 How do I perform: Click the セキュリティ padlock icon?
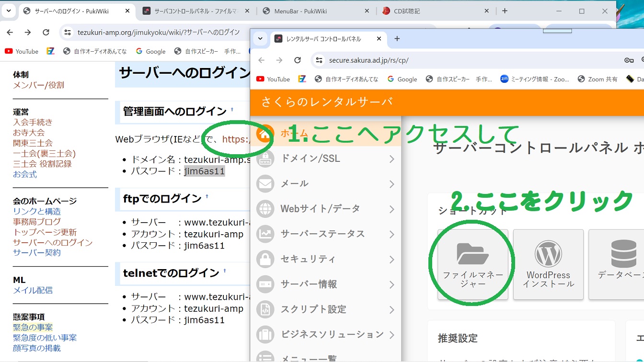265,259
